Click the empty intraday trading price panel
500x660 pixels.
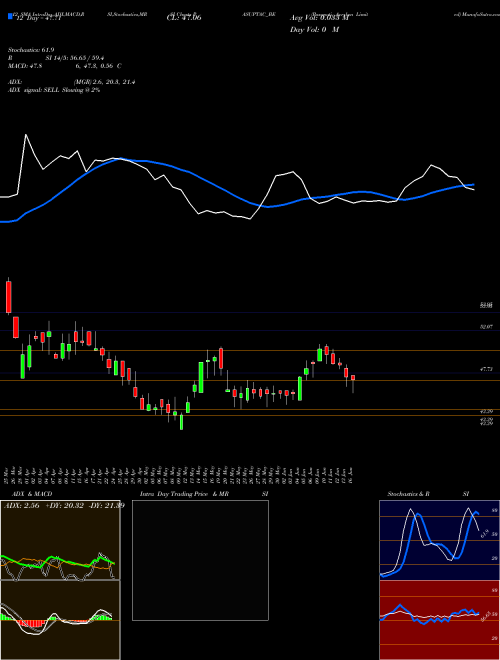pos(200,560)
